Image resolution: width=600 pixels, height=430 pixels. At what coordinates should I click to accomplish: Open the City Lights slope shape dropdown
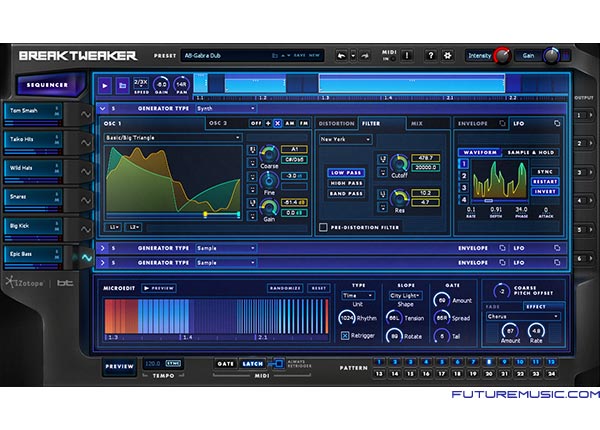pyautogui.click(x=405, y=295)
